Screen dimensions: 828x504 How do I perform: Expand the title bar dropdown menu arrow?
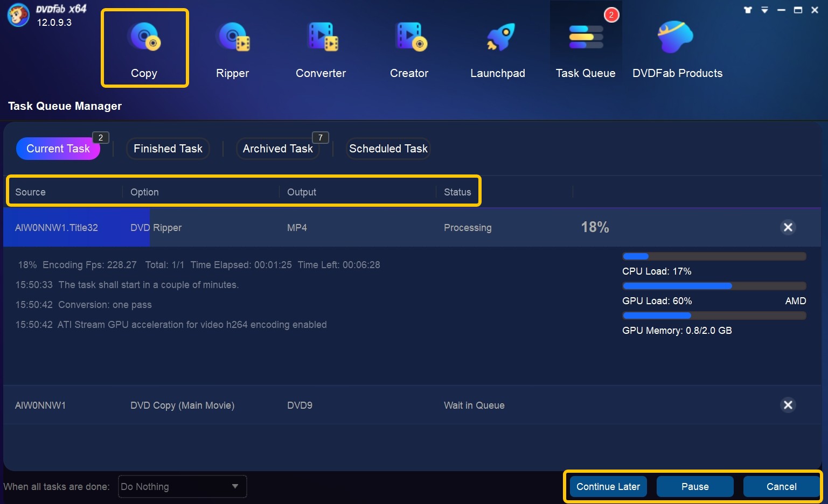[x=764, y=10]
